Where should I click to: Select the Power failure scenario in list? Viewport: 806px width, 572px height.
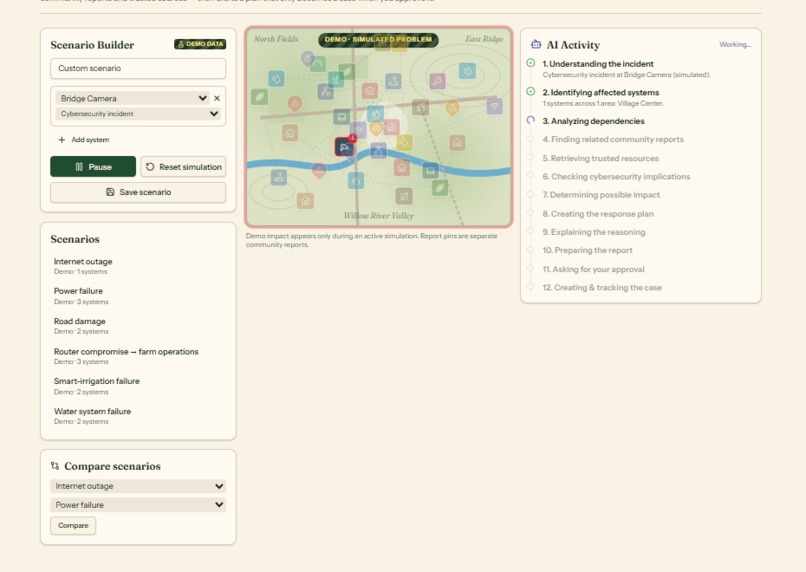pyautogui.click(x=138, y=296)
